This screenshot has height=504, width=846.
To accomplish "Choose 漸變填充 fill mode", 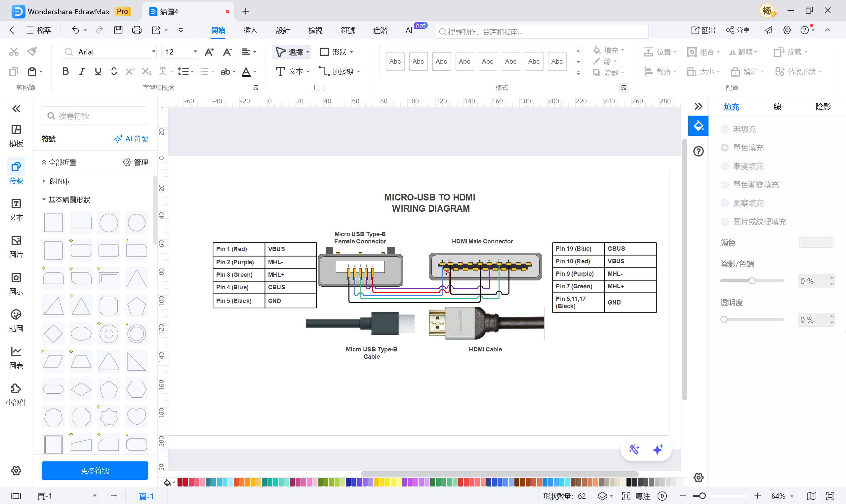I will (725, 166).
